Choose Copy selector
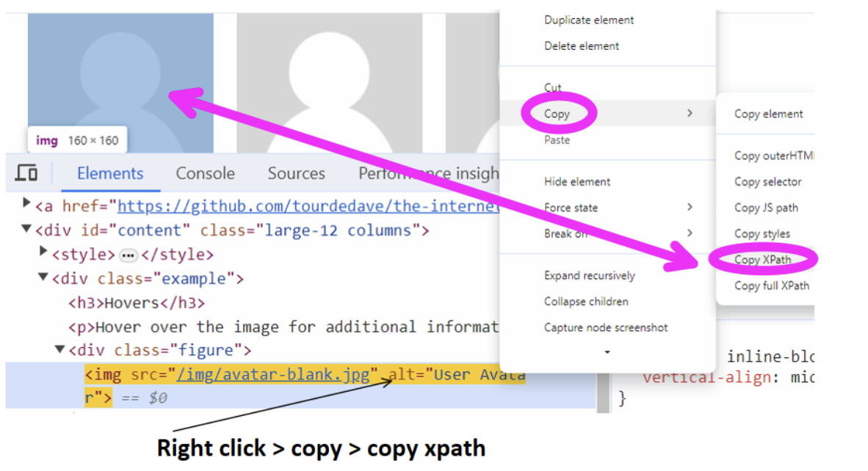The height and width of the screenshot is (471, 868). tap(766, 181)
